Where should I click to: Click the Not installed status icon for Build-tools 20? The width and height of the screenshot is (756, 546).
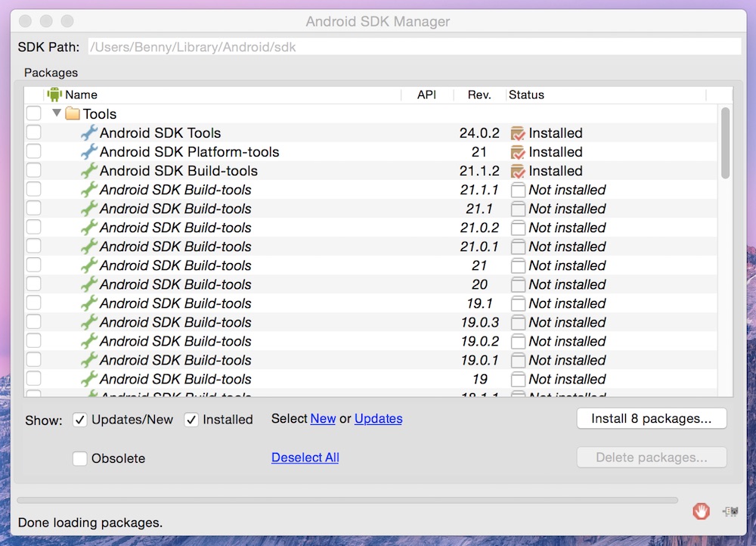pyautogui.click(x=518, y=284)
